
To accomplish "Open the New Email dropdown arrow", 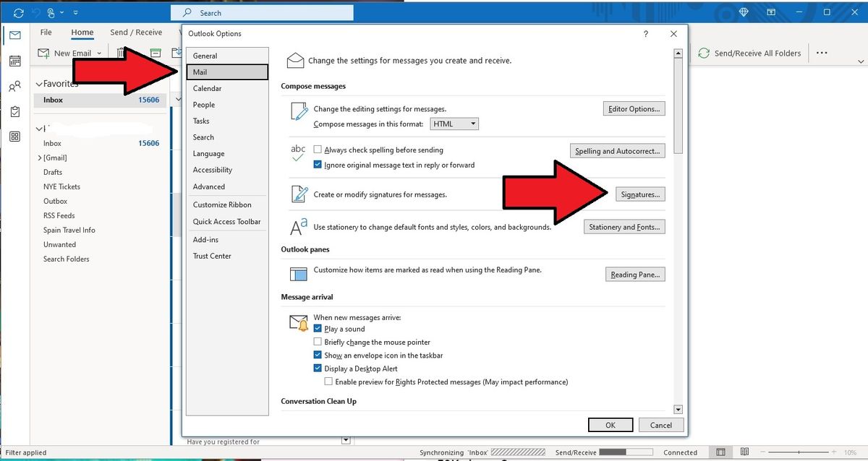I will tap(99, 53).
